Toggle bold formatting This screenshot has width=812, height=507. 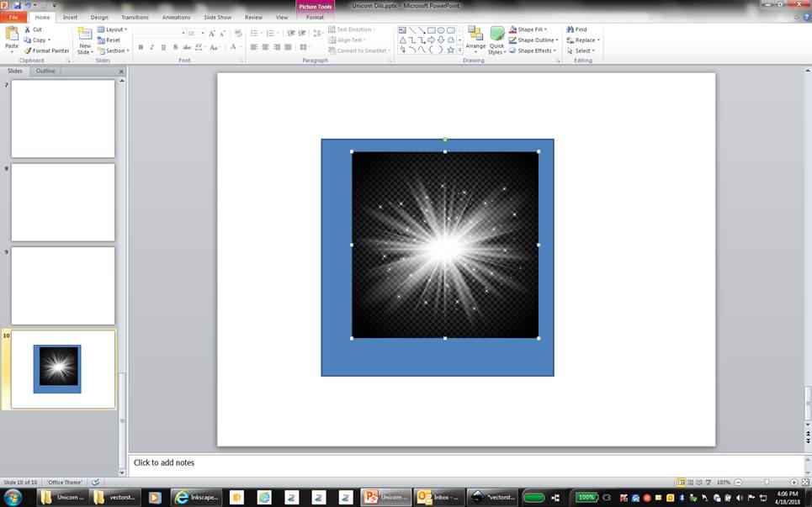[x=141, y=47]
